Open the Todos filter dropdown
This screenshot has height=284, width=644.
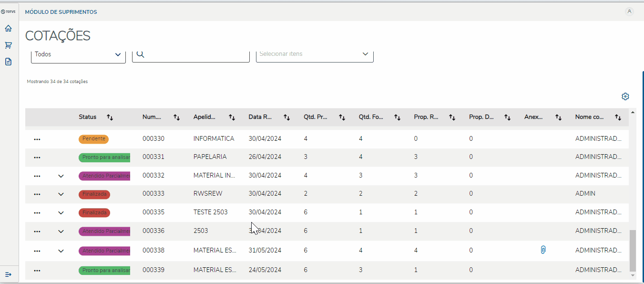tap(78, 54)
